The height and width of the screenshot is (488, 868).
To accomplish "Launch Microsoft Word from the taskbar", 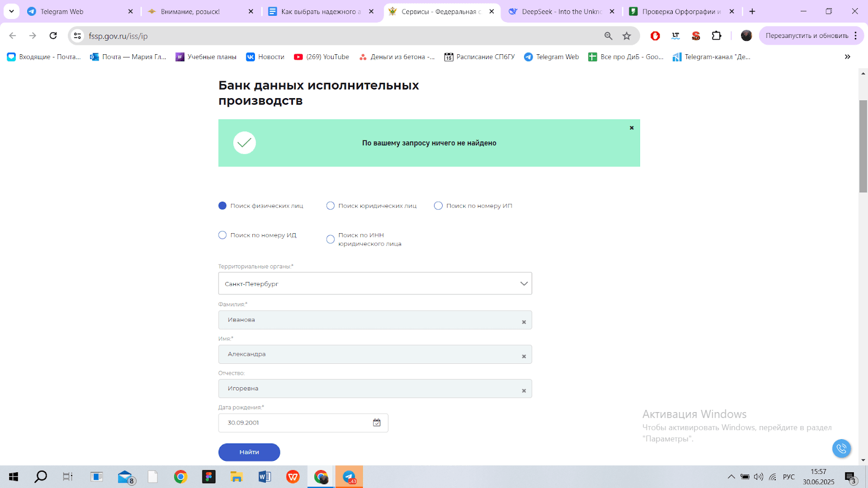I will 264,477.
